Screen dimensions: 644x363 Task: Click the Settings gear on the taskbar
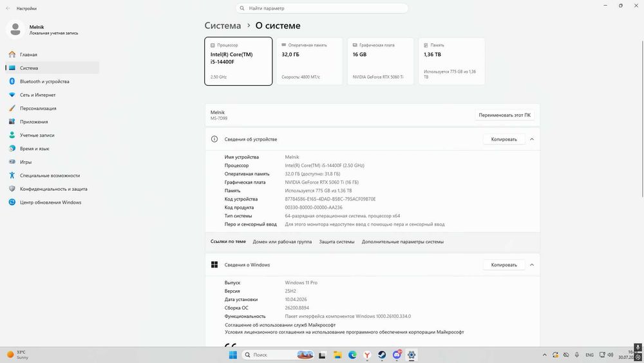click(412, 355)
